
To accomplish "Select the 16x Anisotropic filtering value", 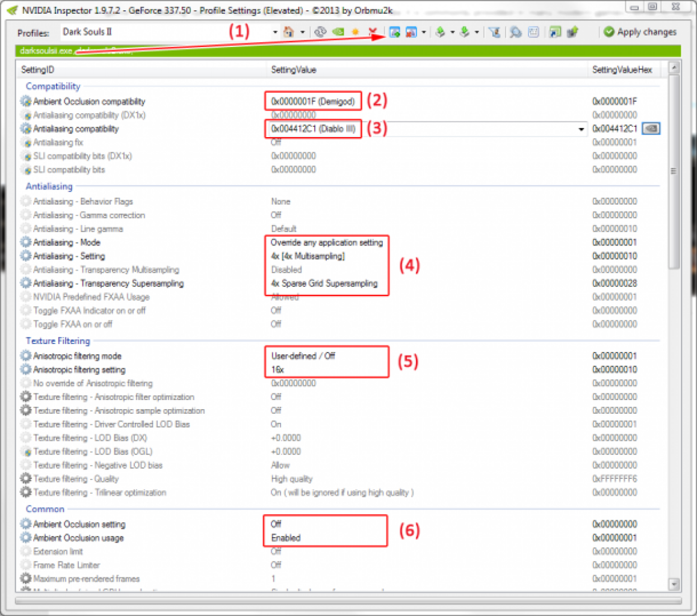I will pyautogui.click(x=277, y=369).
